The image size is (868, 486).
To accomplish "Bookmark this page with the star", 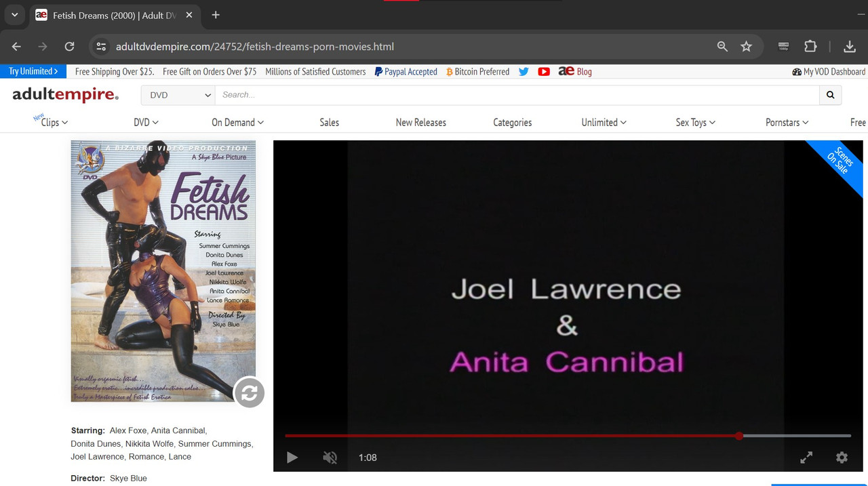I will pyautogui.click(x=747, y=47).
